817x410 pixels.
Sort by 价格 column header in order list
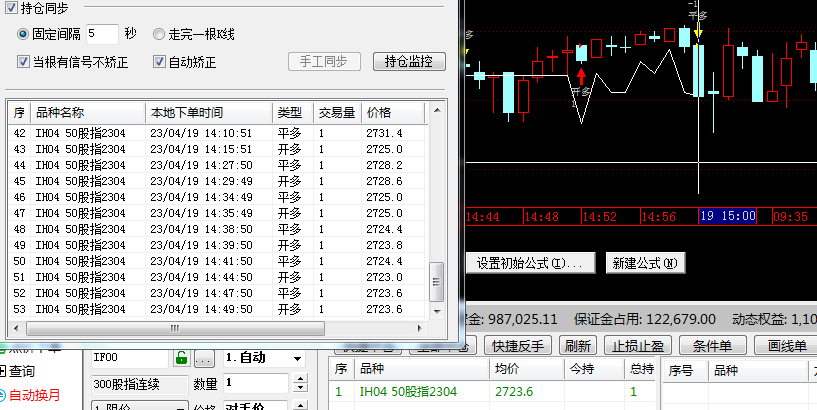point(393,113)
